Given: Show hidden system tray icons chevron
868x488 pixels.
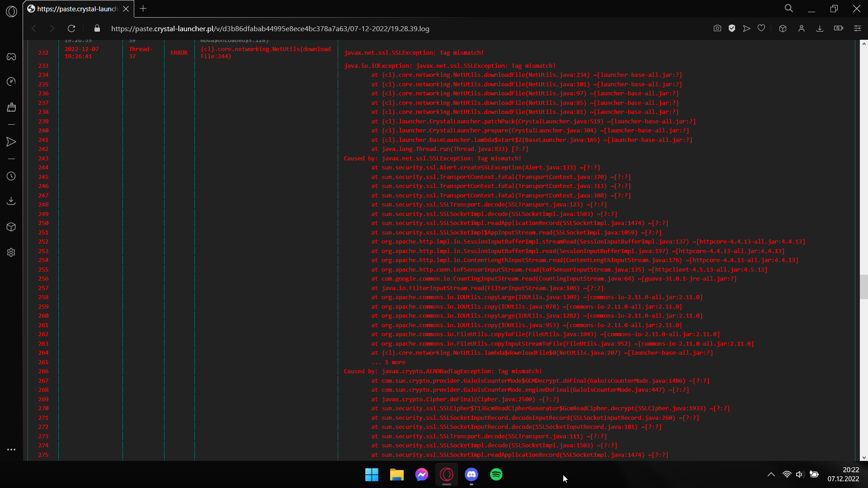Looking at the screenshot, I should pos(771,474).
